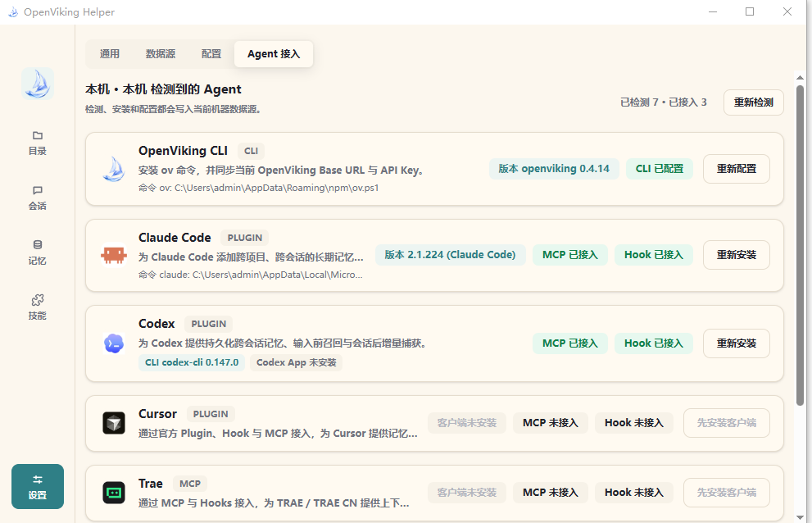The width and height of the screenshot is (812, 523).
Task: Click the 版本 openviking 0.4.14 badge
Action: tap(554, 169)
